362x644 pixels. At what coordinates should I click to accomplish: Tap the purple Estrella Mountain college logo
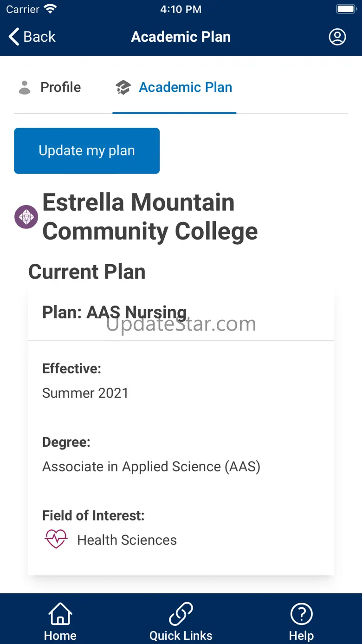[26, 217]
